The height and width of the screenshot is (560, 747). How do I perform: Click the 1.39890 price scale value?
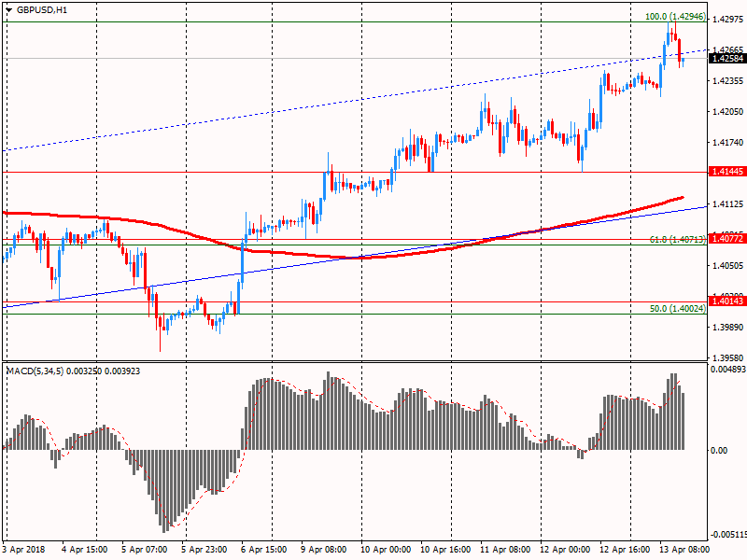pos(728,328)
